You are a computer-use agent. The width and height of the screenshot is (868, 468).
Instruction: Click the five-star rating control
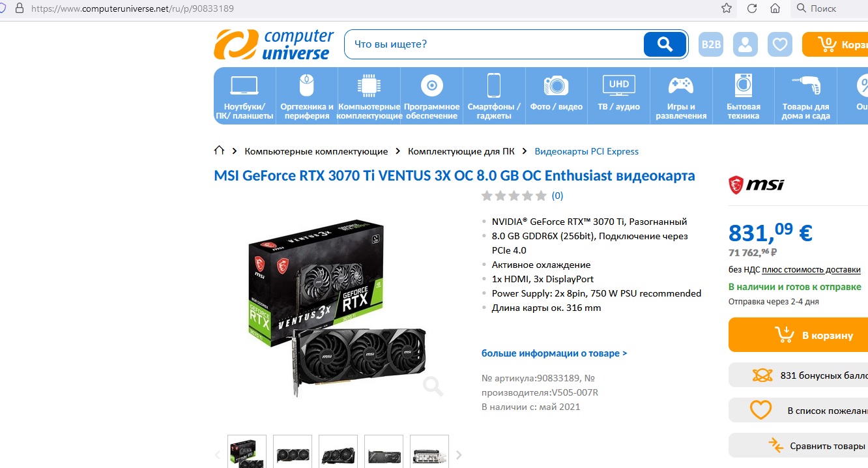coord(514,196)
